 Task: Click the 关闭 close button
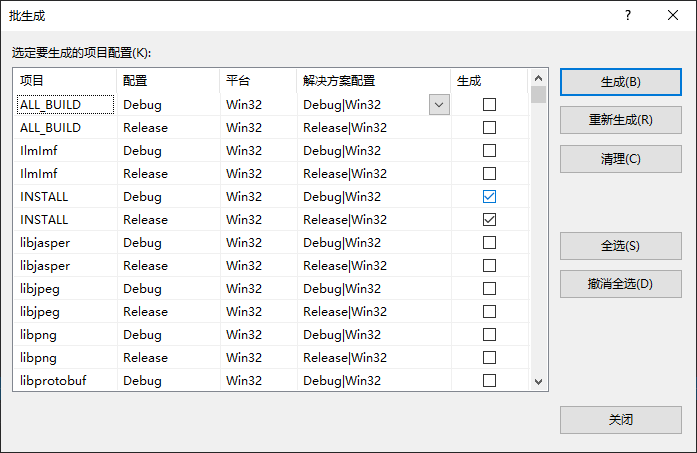point(620,420)
